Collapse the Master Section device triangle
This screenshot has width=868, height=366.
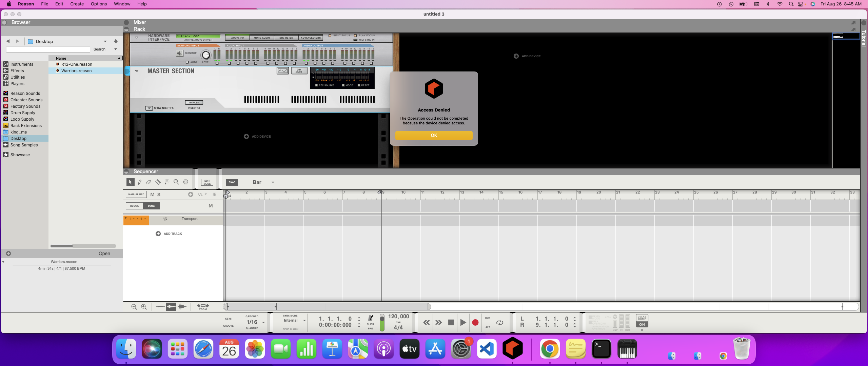coord(137,71)
